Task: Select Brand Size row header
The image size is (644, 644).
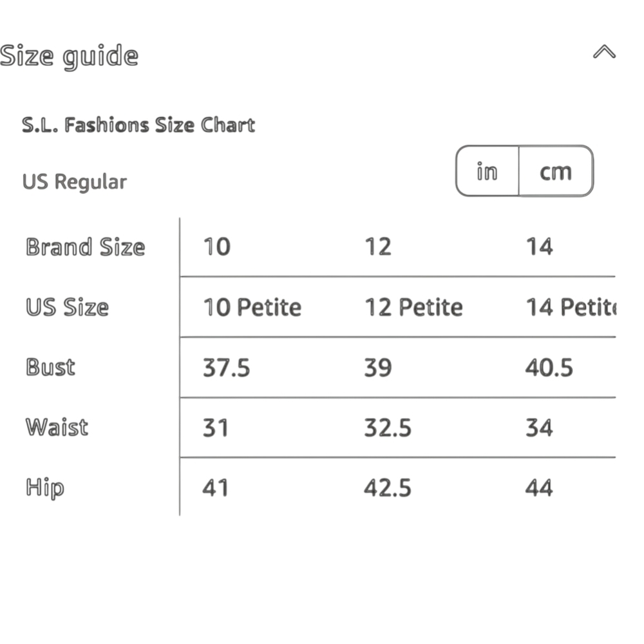Action: [x=86, y=247]
